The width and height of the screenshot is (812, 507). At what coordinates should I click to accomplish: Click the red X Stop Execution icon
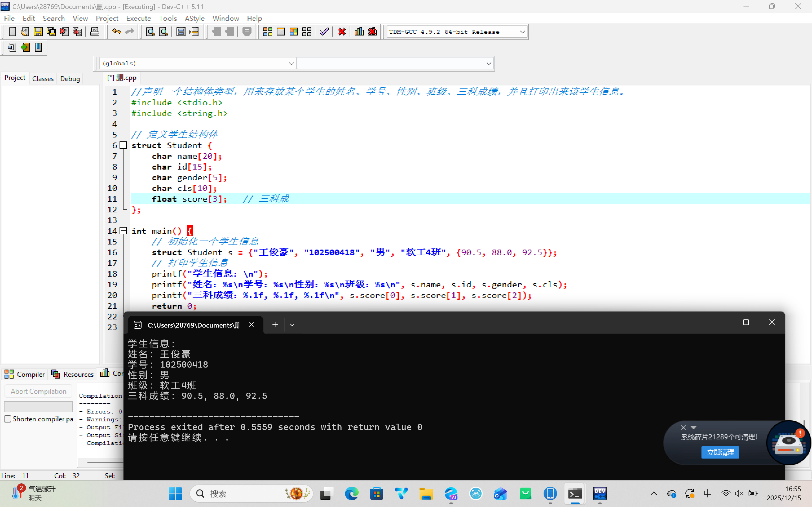[x=342, y=32]
